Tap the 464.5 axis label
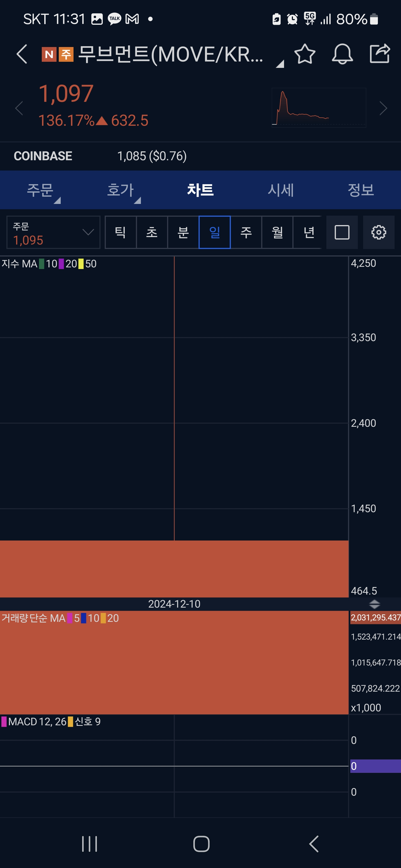The width and height of the screenshot is (401, 868). pyautogui.click(x=364, y=591)
